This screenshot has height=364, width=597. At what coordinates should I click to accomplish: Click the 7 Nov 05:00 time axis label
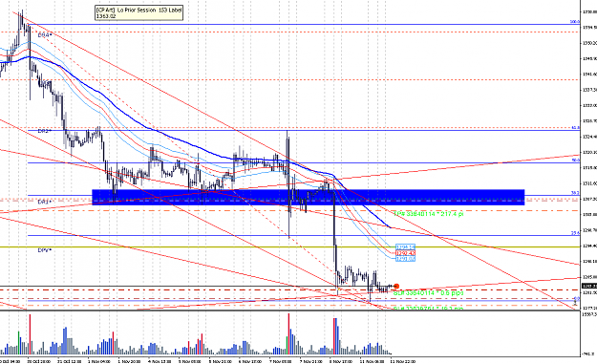click(x=280, y=361)
